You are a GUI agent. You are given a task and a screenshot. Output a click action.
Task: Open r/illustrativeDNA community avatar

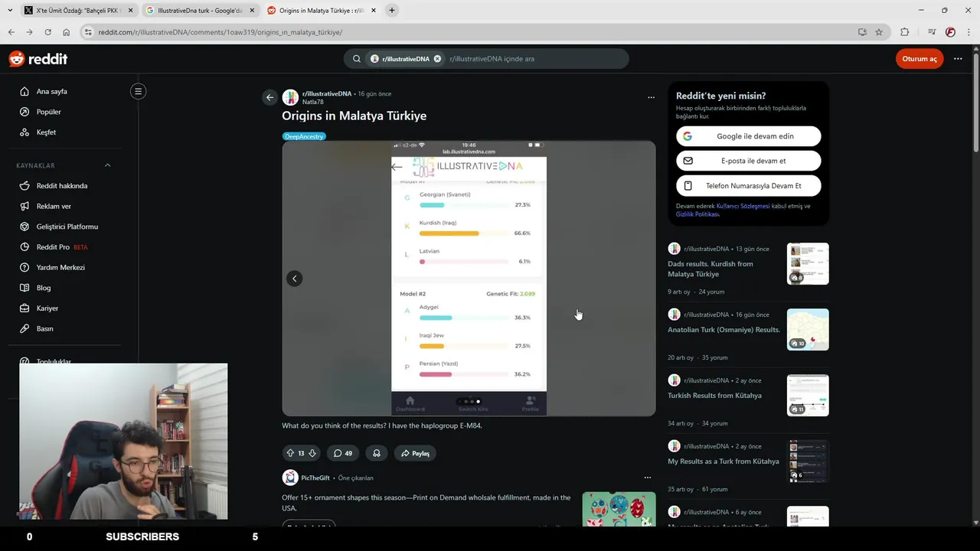290,97
